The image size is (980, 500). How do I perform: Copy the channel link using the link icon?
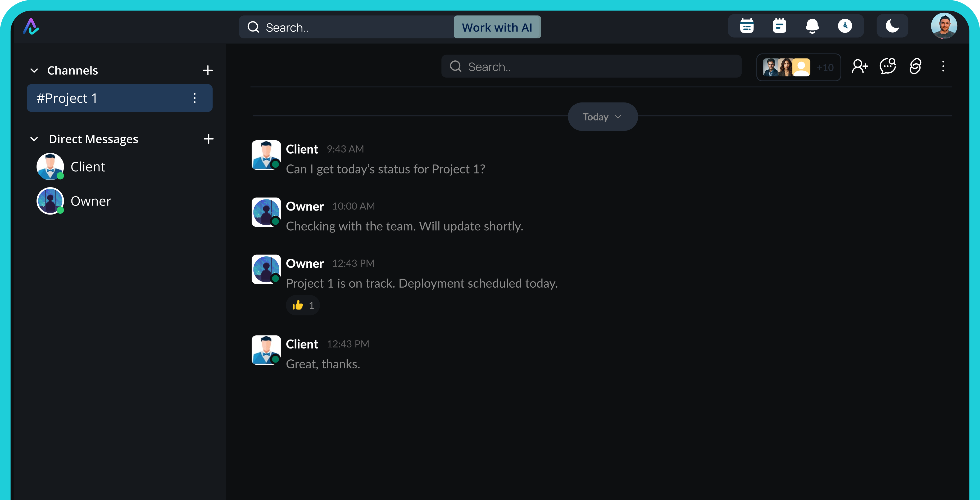click(916, 67)
